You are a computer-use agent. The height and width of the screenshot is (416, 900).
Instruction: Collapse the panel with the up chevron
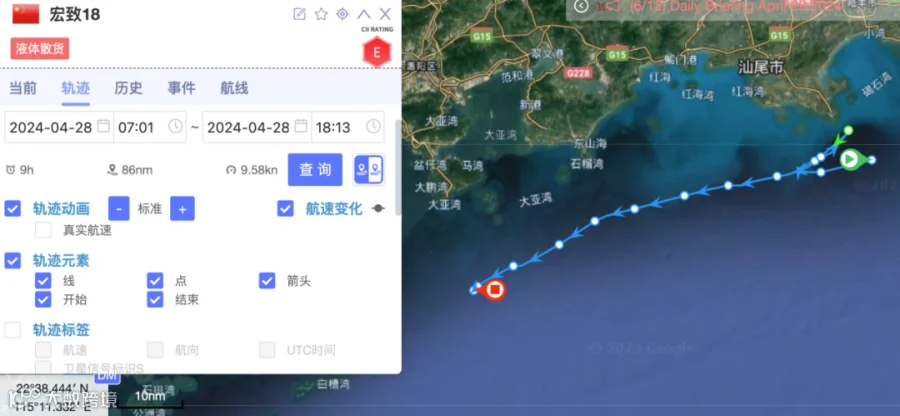[364, 14]
